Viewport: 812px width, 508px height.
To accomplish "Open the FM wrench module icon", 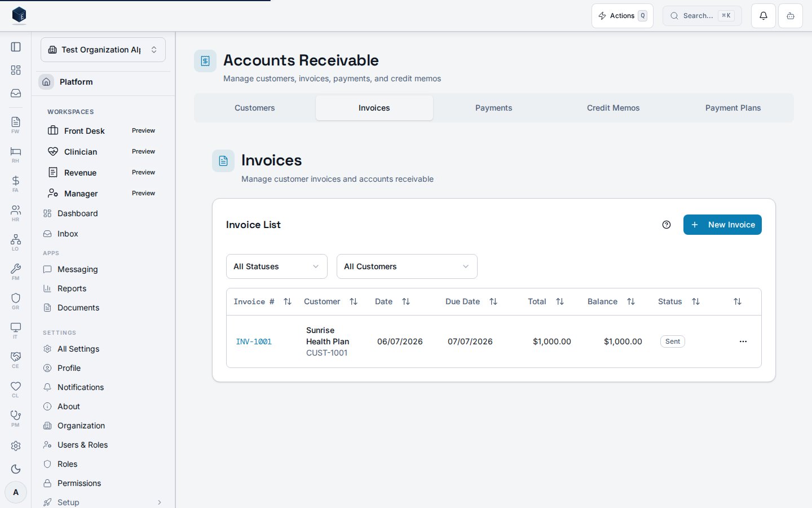I will (x=16, y=271).
